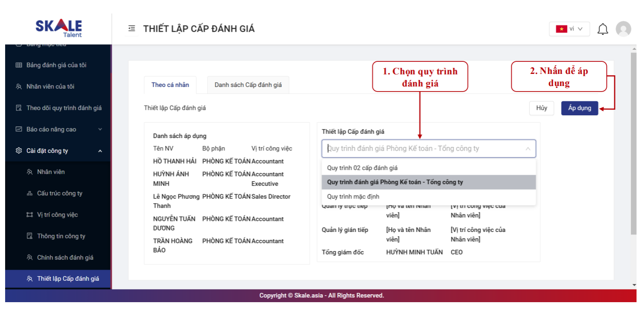
Task: Open Thông tin công ty submenu item
Action: pyautogui.click(x=61, y=236)
